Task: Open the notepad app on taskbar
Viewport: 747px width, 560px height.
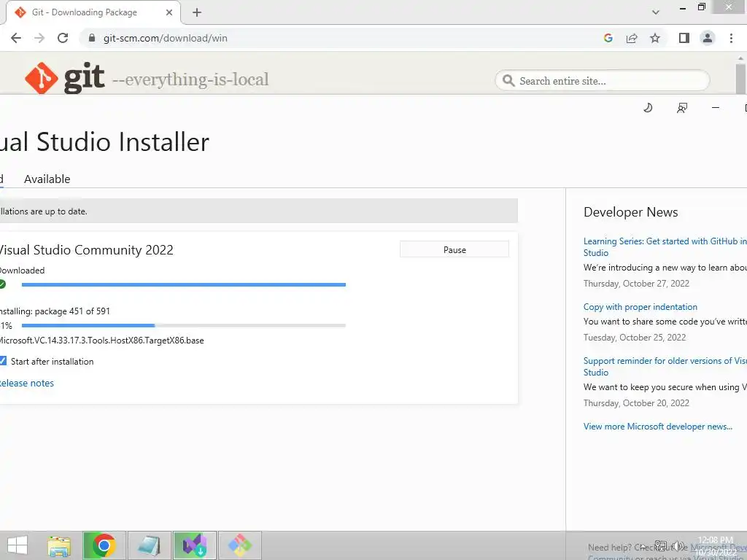Action: pyautogui.click(x=149, y=545)
